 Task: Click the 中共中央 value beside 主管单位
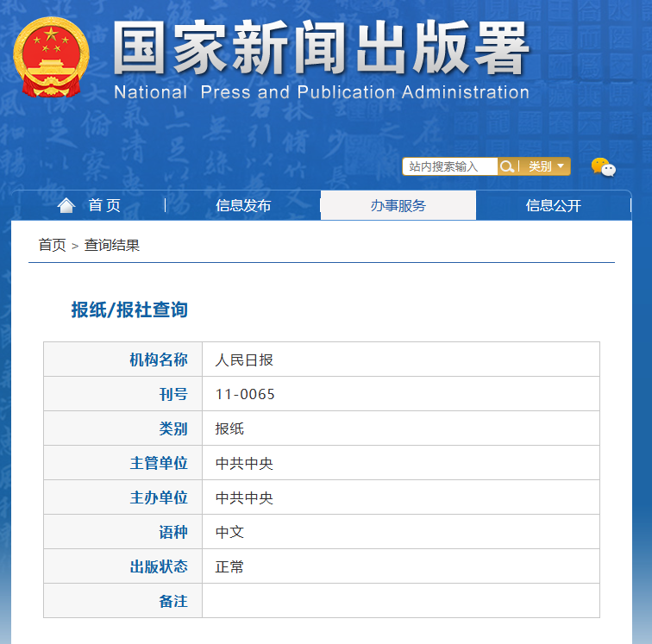[244, 463]
